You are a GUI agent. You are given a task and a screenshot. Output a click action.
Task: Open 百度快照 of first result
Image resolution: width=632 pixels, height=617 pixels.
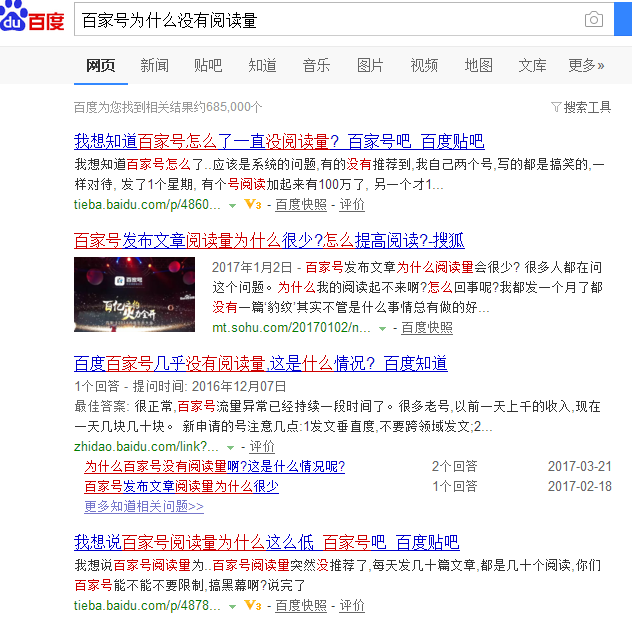tap(301, 205)
